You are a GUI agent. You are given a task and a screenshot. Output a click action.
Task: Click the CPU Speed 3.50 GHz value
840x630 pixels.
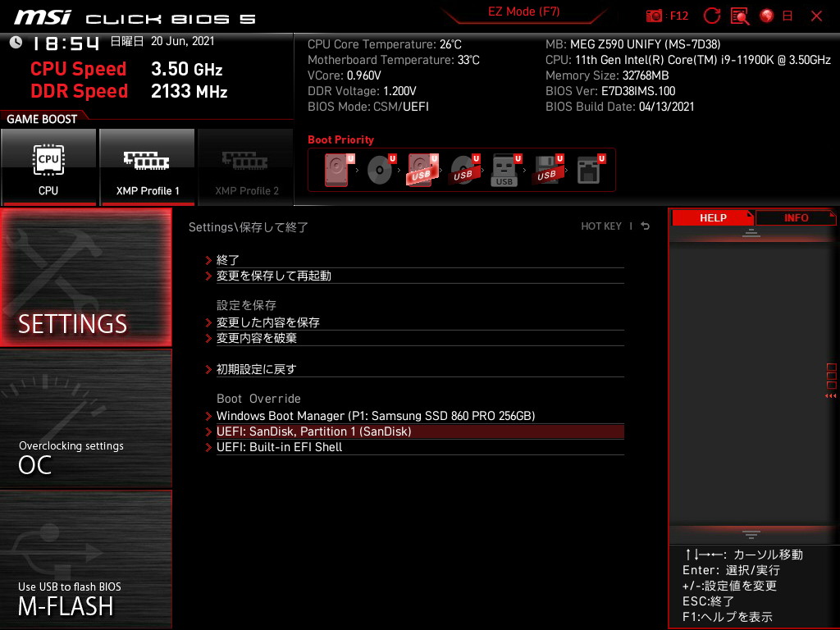(x=186, y=69)
